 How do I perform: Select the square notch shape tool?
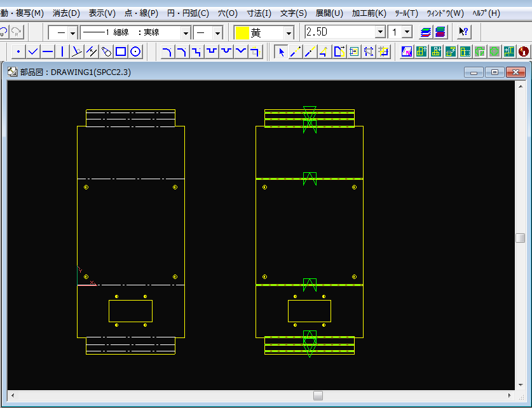pyautogui.click(x=212, y=52)
